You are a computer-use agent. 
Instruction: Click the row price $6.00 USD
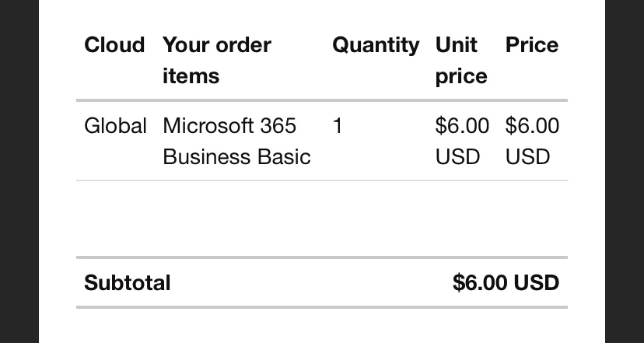click(x=532, y=142)
